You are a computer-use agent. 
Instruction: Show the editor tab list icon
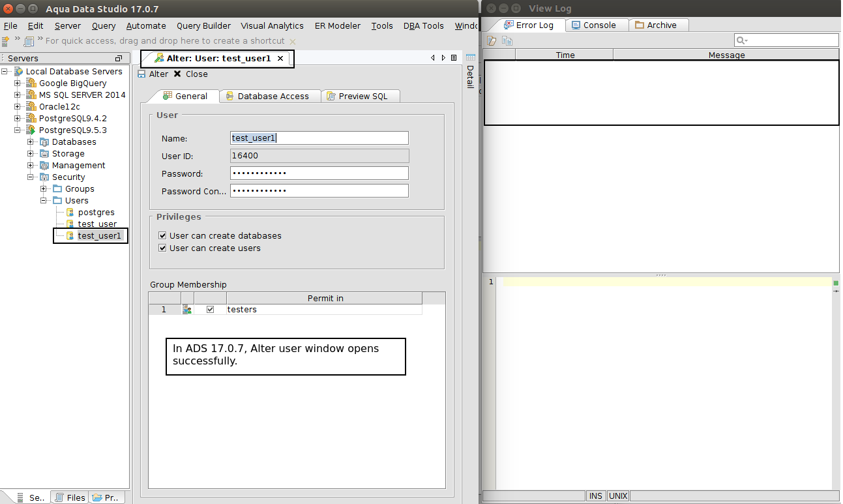454,58
